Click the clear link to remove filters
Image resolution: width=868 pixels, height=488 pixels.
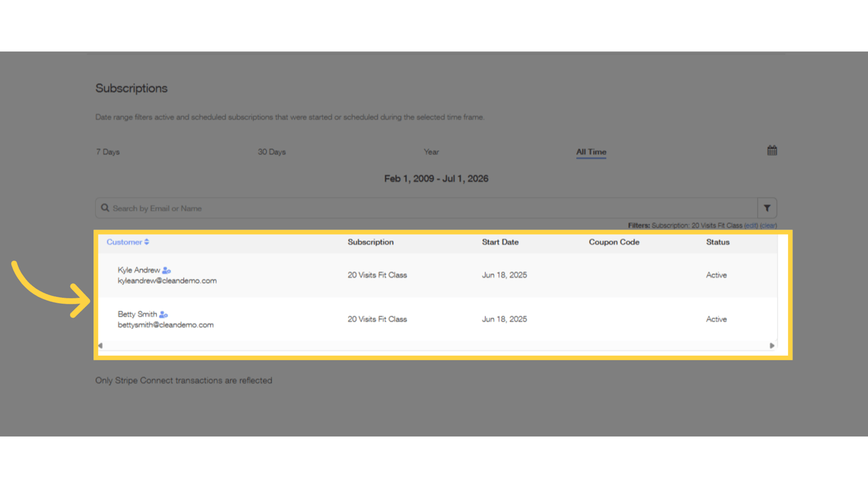768,225
